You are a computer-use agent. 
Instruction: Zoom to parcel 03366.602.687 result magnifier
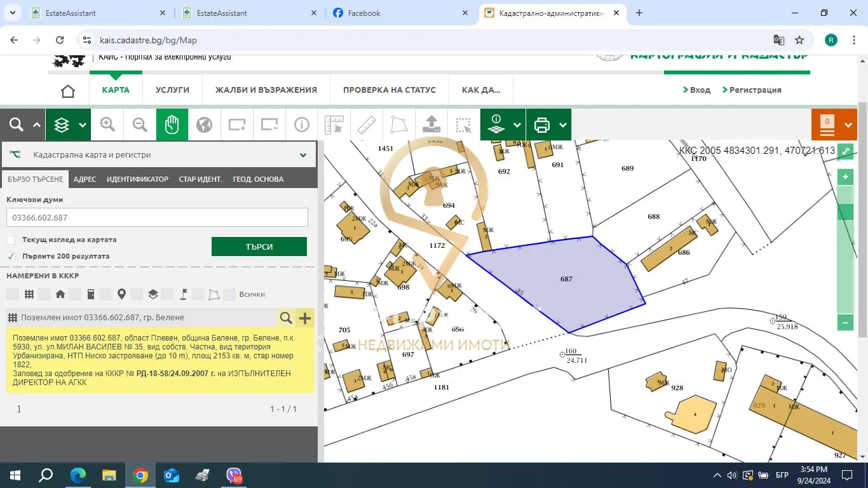286,318
